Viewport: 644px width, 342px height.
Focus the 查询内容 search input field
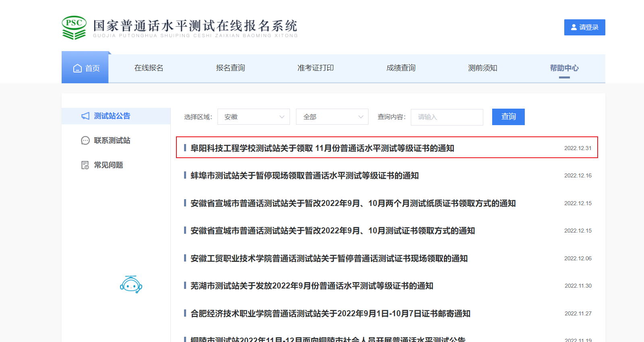(447, 117)
